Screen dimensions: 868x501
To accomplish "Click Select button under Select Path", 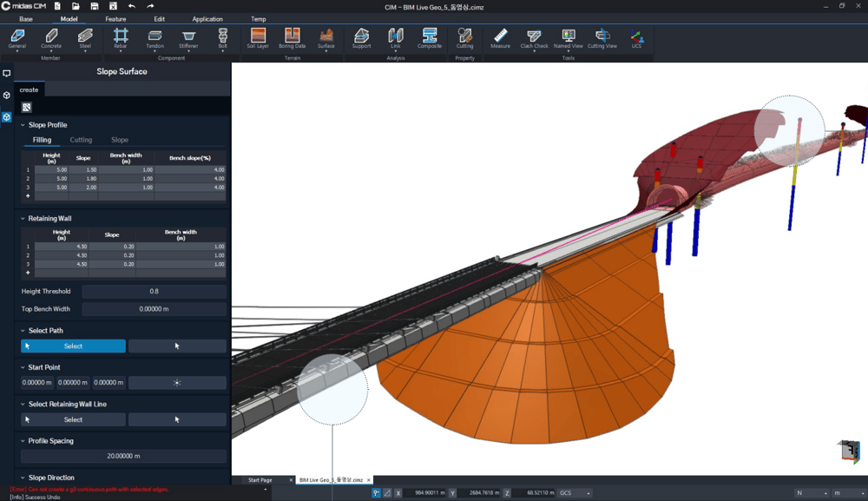I will 73,346.
